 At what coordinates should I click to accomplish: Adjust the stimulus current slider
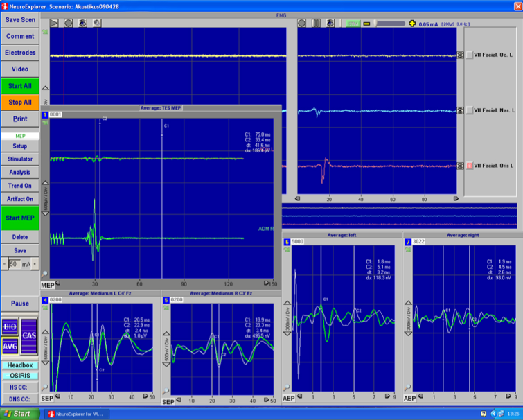389,24
